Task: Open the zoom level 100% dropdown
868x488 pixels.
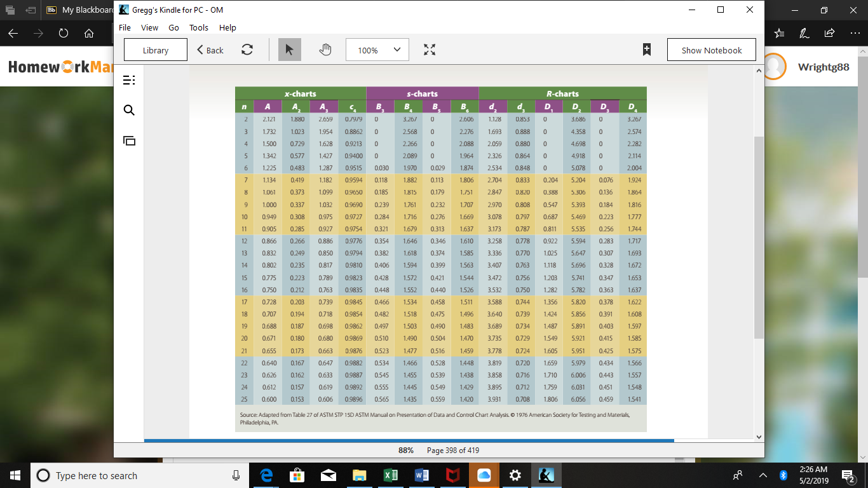Action: (x=377, y=50)
